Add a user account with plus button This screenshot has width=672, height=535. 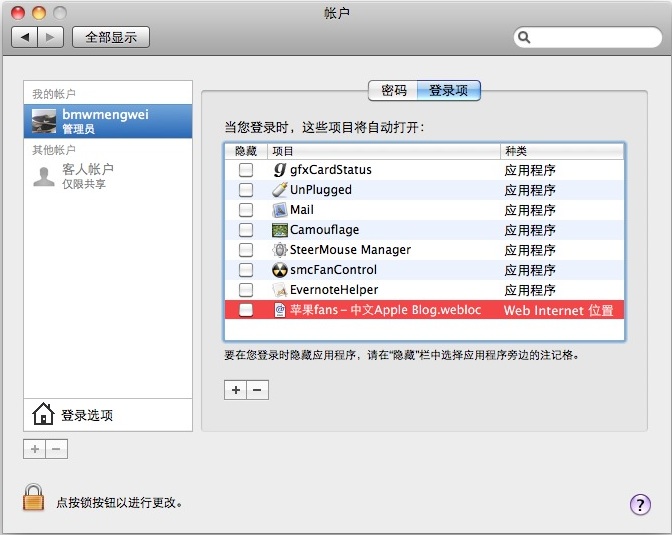tap(35, 449)
